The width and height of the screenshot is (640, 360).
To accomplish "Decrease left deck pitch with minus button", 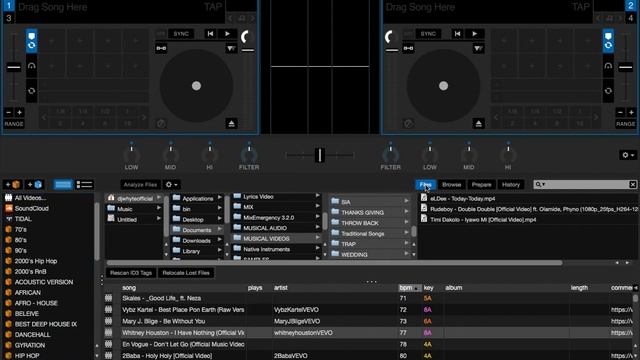I will coord(9,112).
